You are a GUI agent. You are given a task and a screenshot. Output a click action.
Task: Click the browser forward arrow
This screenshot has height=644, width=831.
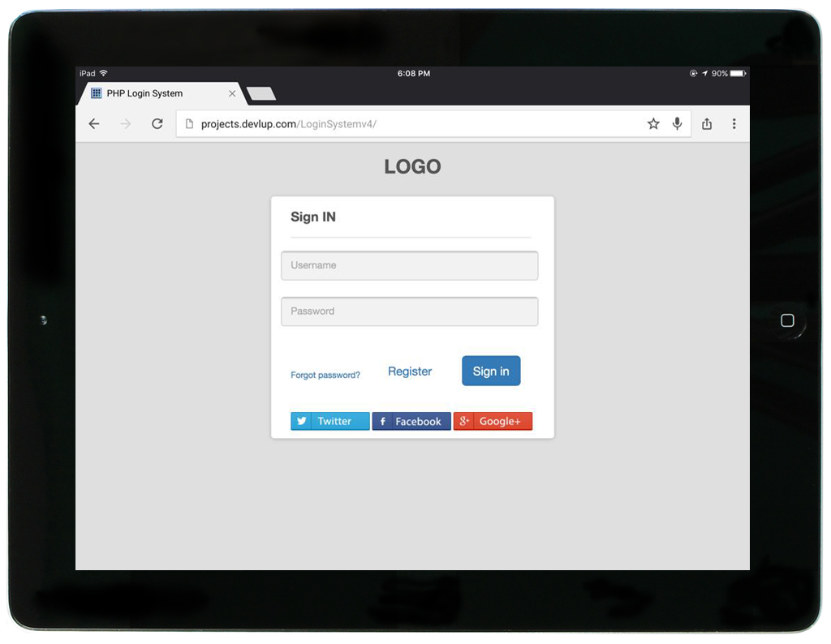coord(125,124)
